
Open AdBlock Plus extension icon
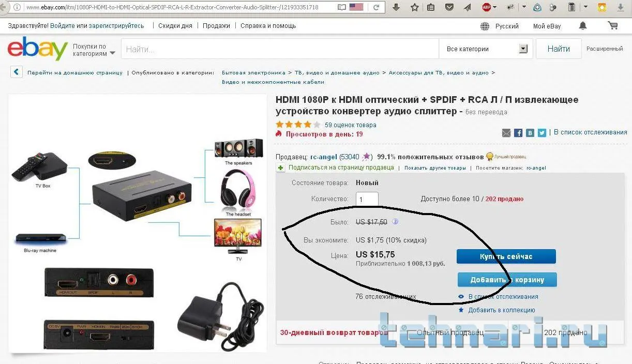[x=486, y=7]
